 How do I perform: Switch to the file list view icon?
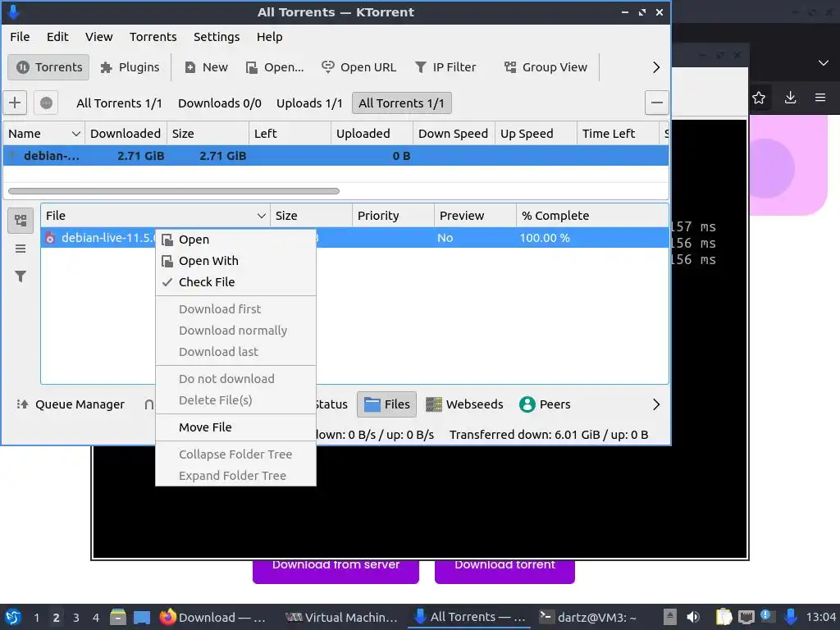pos(21,249)
